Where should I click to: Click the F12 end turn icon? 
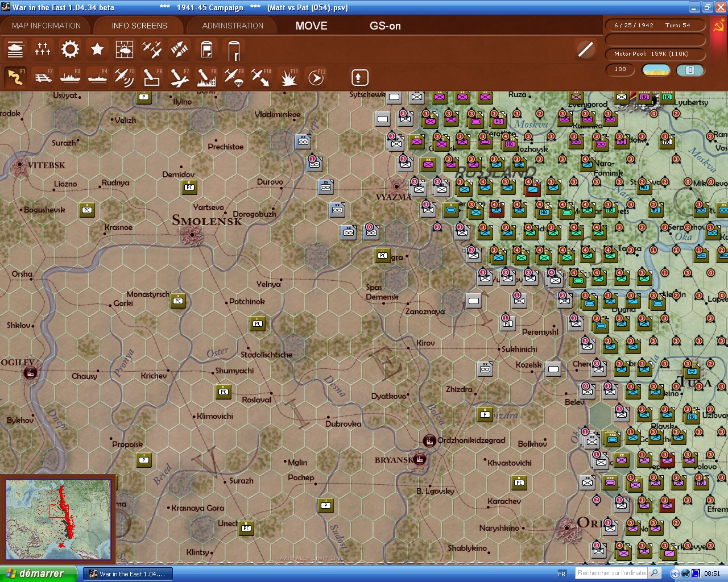click(x=316, y=77)
